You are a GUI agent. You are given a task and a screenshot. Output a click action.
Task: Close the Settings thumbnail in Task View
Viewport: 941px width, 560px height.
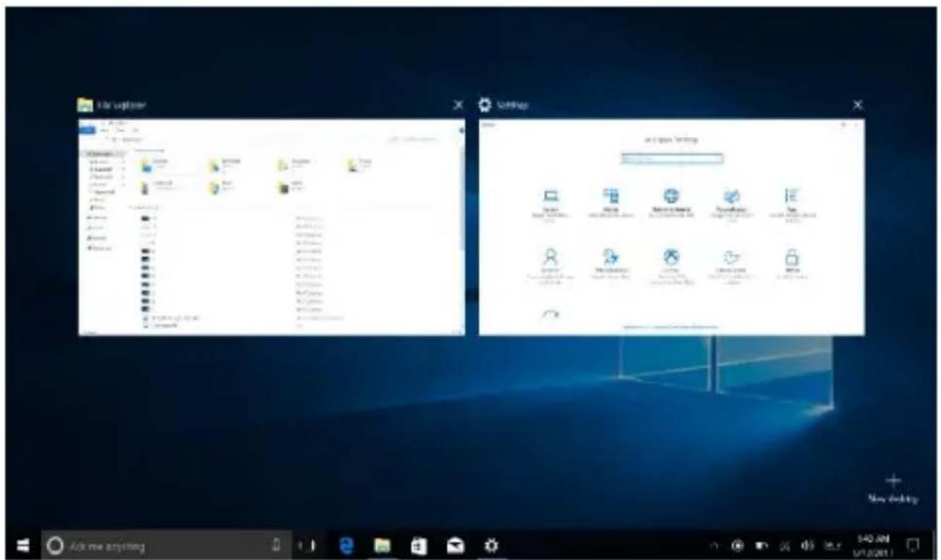click(x=858, y=106)
